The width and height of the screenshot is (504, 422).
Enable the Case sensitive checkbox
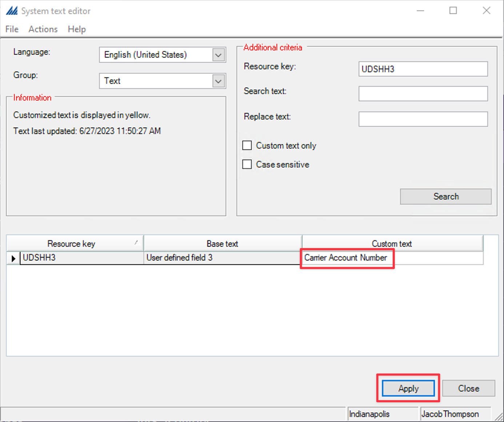pos(247,164)
